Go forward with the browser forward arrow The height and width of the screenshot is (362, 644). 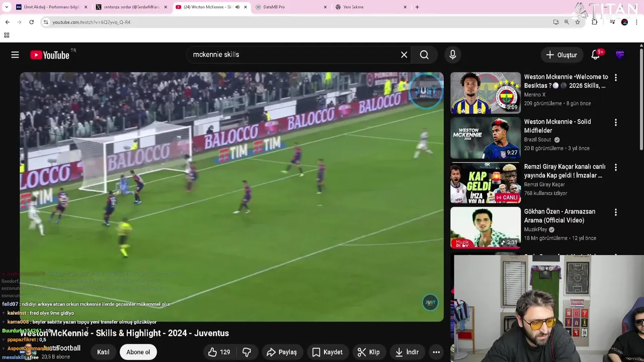pyautogui.click(x=19, y=22)
